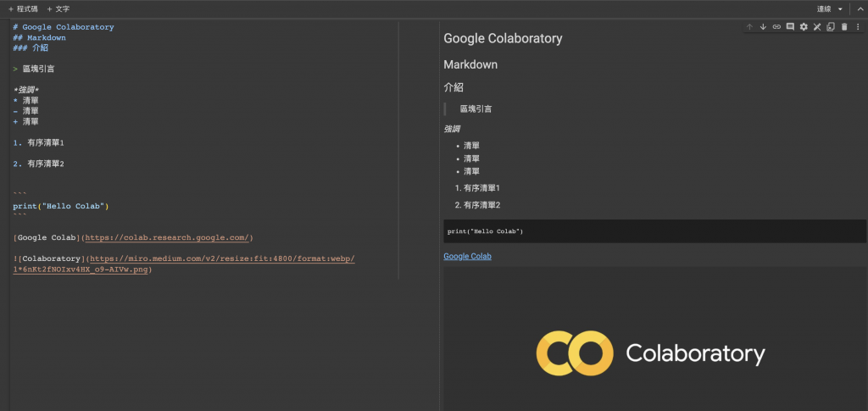Click the '# Google Colaboratory' editor line
Screen dimensions: 868x411
pyautogui.click(x=64, y=27)
